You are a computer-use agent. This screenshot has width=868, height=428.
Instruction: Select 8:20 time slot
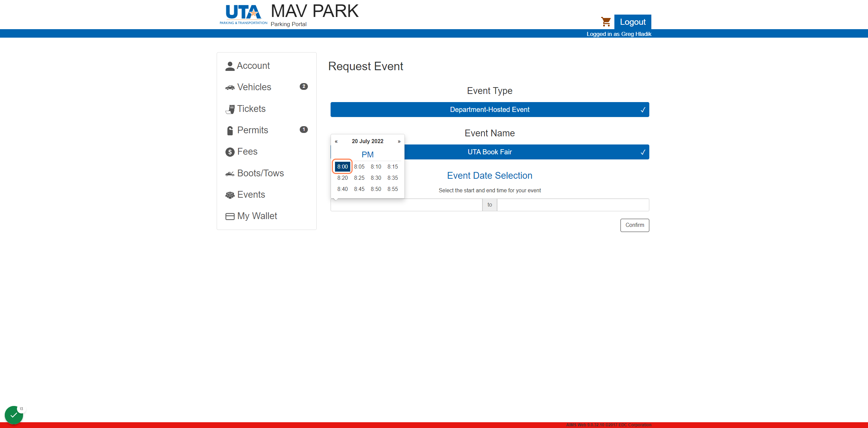[x=342, y=178]
